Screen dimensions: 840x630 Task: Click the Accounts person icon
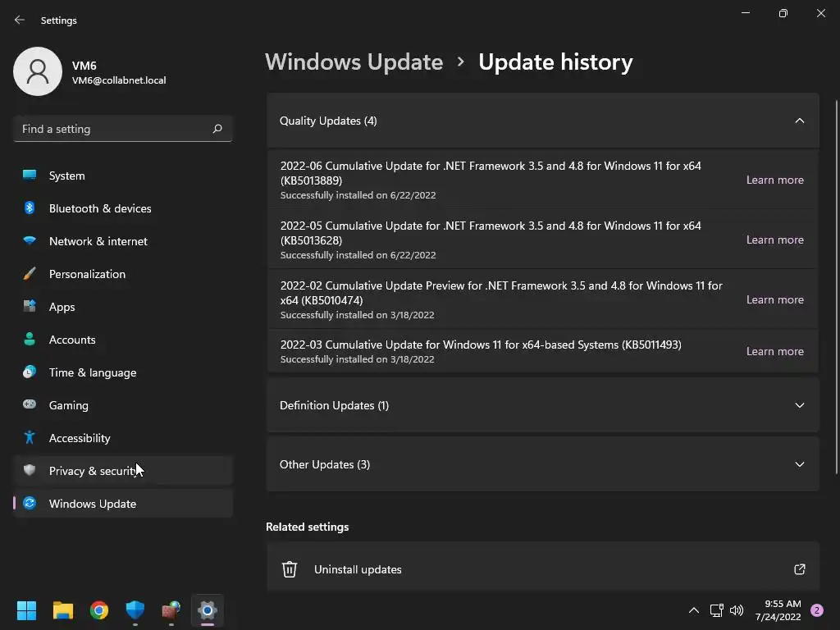pos(30,339)
